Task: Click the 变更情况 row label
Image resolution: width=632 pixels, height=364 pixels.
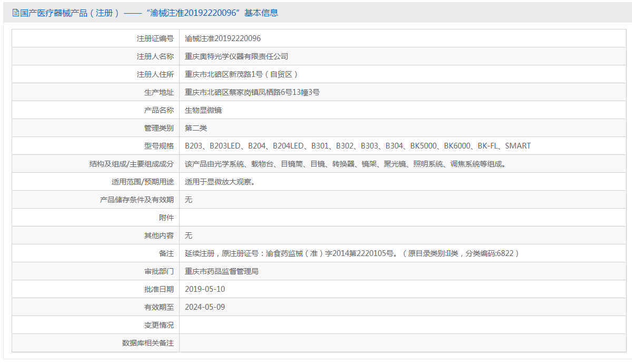Action: tap(159, 325)
